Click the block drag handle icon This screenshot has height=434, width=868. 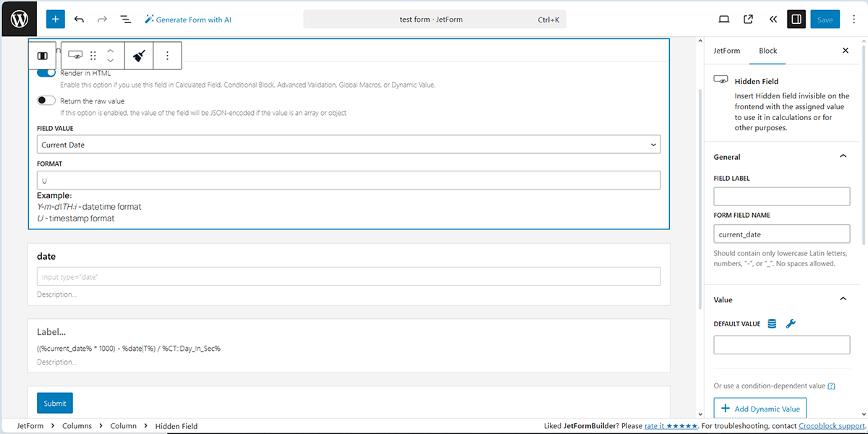coord(93,55)
